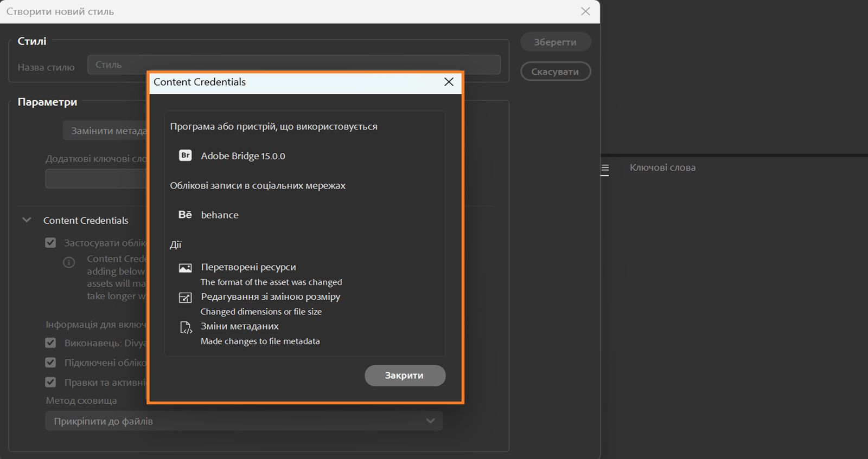The width and height of the screenshot is (868, 459).
Task: Click the behance account label
Action: tap(220, 215)
